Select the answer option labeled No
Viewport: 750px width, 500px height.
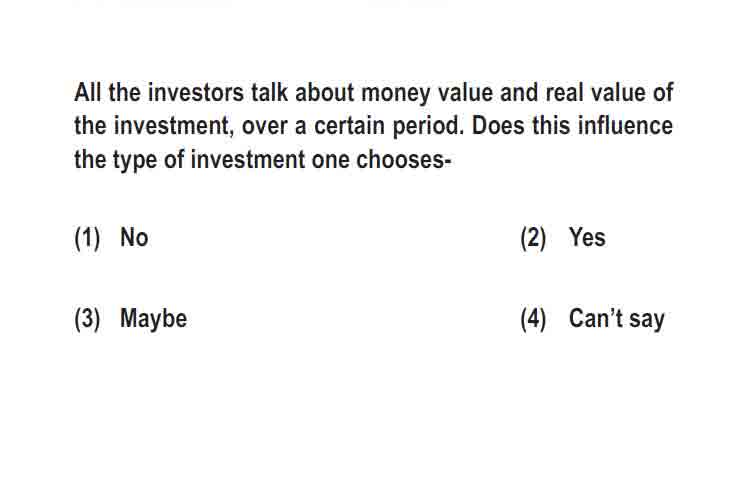click(x=134, y=237)
